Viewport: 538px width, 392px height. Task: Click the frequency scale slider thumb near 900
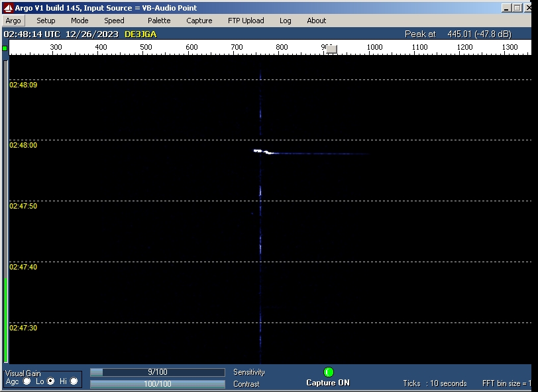(x=331, y=50)
